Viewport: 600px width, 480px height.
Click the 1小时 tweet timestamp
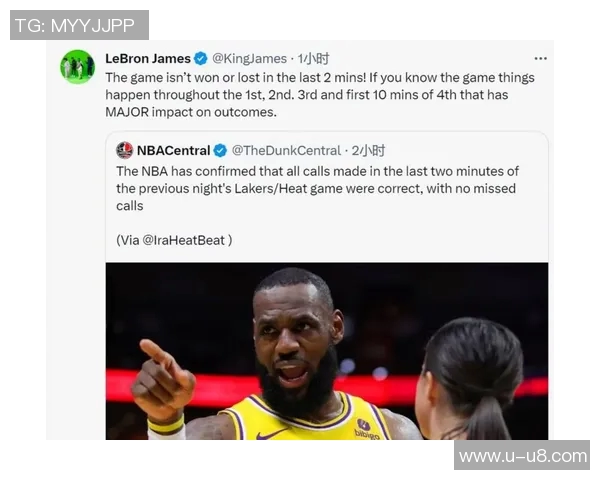tap(314, 59)
